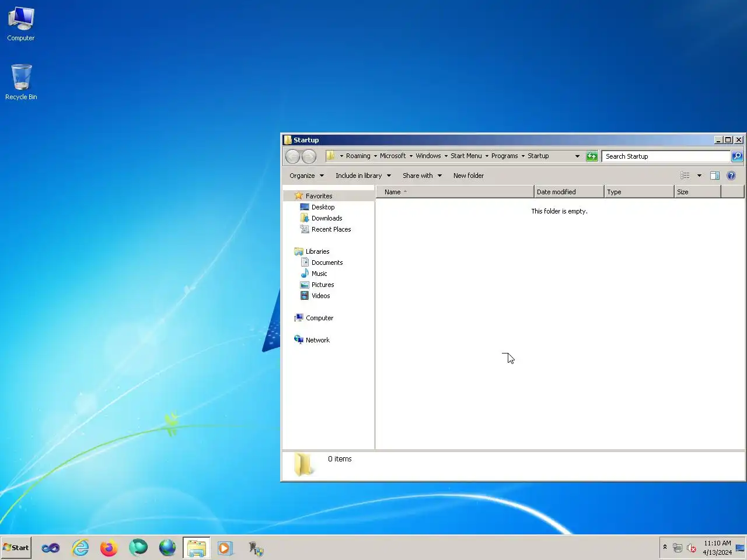Viewport: 747px width, 560px height.
Task: Select the Recycle Bin desktop icon
Action: tap(21, 82)
